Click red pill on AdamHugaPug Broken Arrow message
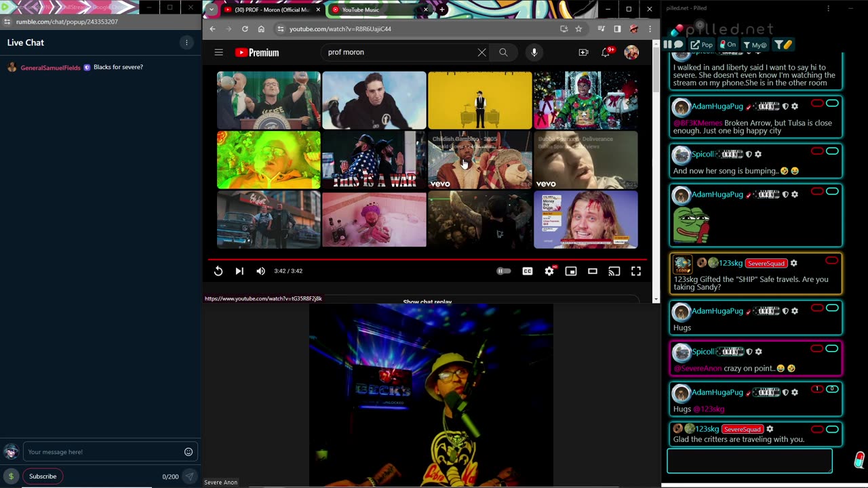Image resolution: width=868 pixels, height=488 pixels. (817, 104)
